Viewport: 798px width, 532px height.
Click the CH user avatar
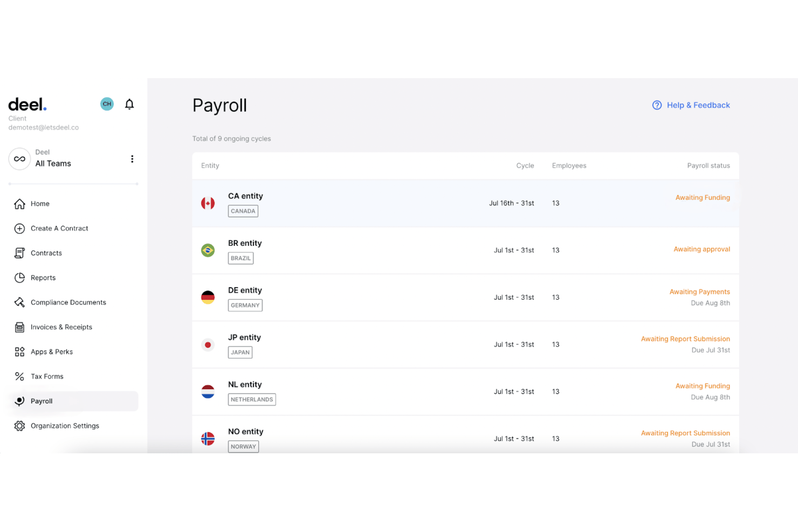coord(107,104)
